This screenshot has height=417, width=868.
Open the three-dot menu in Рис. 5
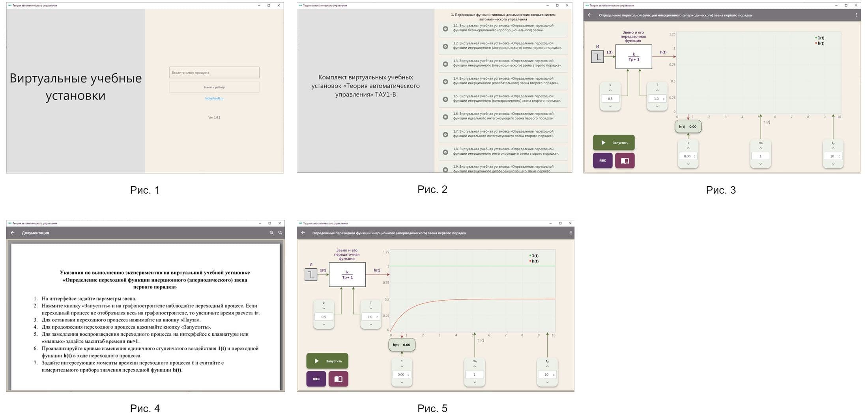[571, 233]
